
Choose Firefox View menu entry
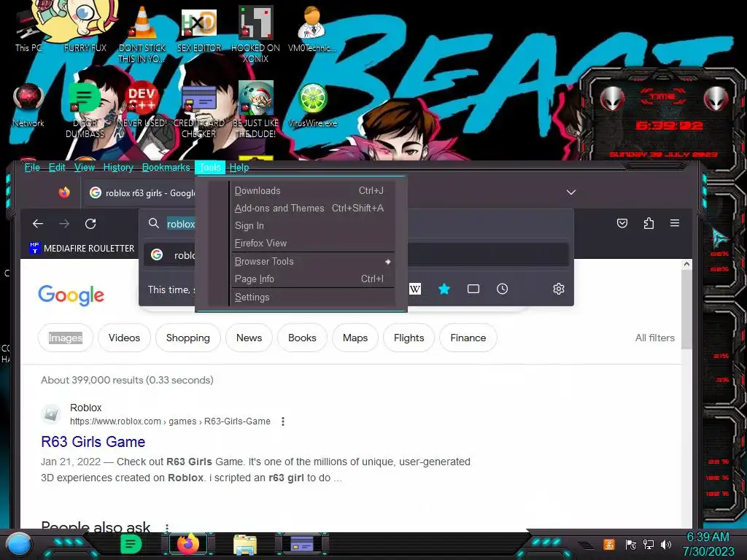coord(312,243)
